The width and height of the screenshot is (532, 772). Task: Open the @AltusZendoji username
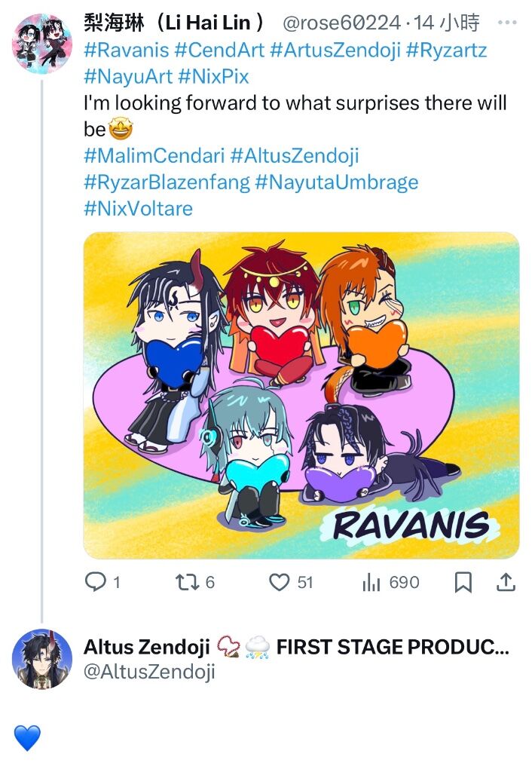click(150, 672)
